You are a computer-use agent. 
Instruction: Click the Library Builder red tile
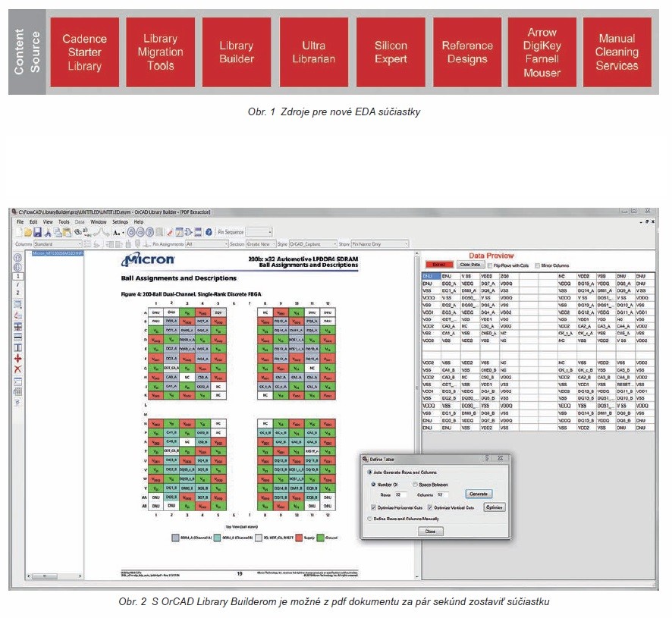point(237,52)
